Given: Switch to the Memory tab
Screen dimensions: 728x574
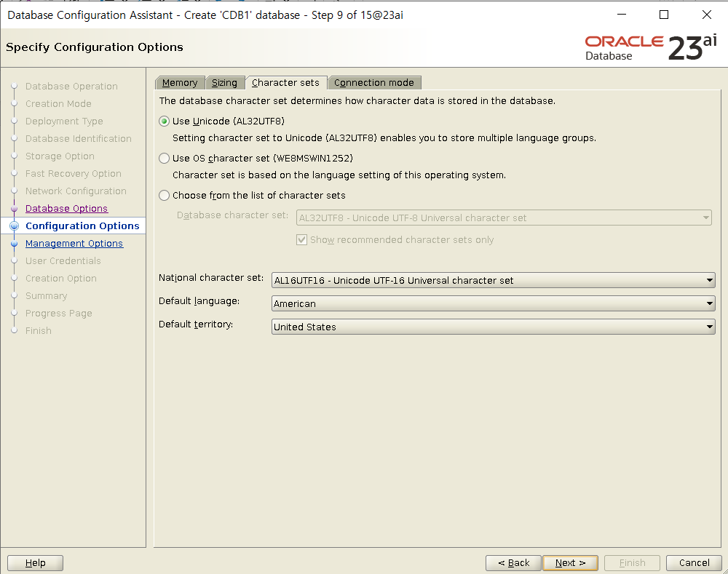Looking at the screenshot, I should (x=180, y=83).
